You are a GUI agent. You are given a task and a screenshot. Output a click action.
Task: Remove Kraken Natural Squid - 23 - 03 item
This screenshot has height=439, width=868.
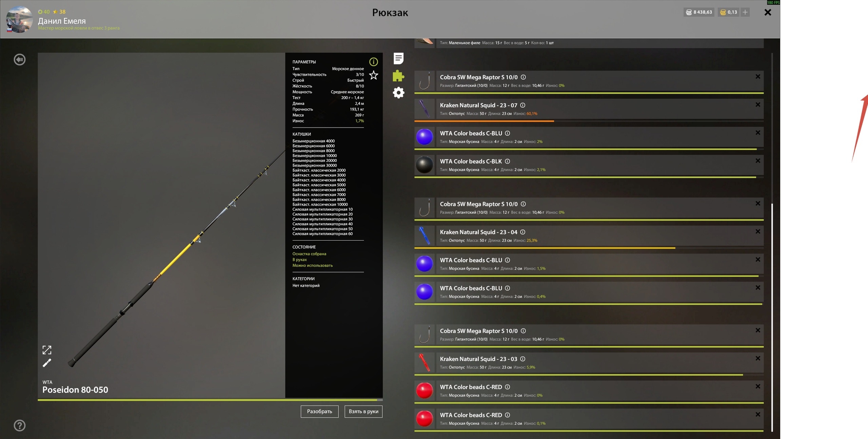[757, 359]
